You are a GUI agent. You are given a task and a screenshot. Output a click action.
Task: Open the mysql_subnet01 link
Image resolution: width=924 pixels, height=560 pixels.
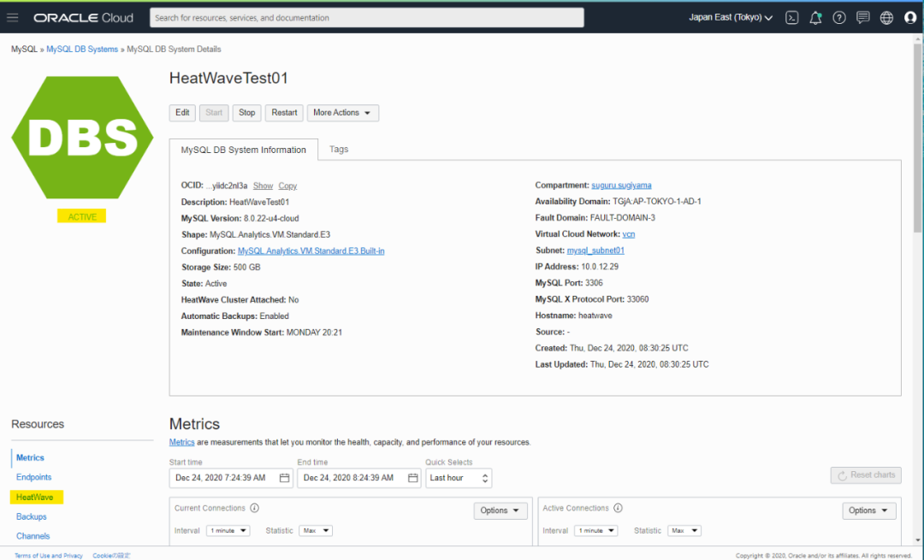click(x=595, y=251)
